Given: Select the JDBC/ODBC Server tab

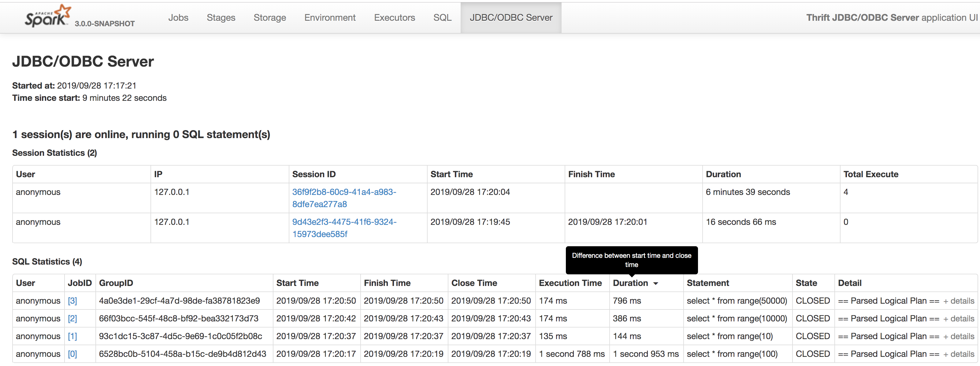Looking at the screenshot, I should (510, 17).
